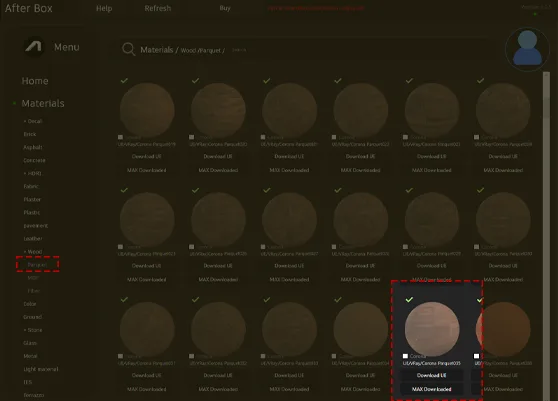Click the After Box menu logo icon
The image size is (558, 401).
tap(34, 47)
